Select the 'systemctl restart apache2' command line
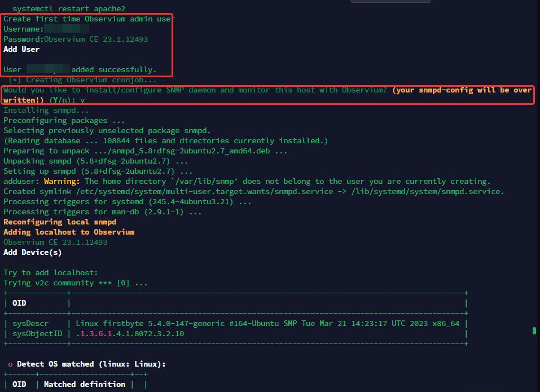The height and width of the screenshot is (392, 540). click(68, 9)
